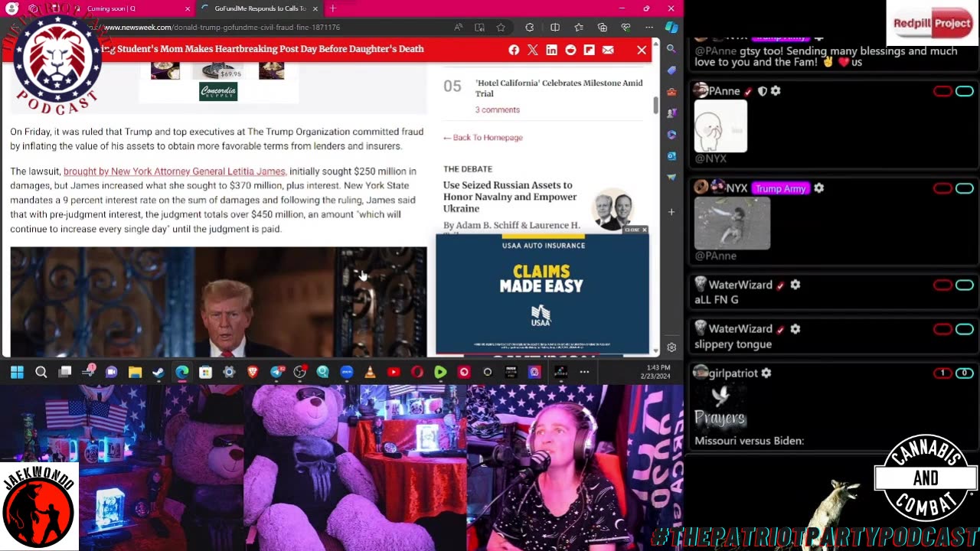This screenshot has width=980, height=551.
Task: Open the 'Hotel California' Celebrates Milestone story
Action: click(559, 88)
